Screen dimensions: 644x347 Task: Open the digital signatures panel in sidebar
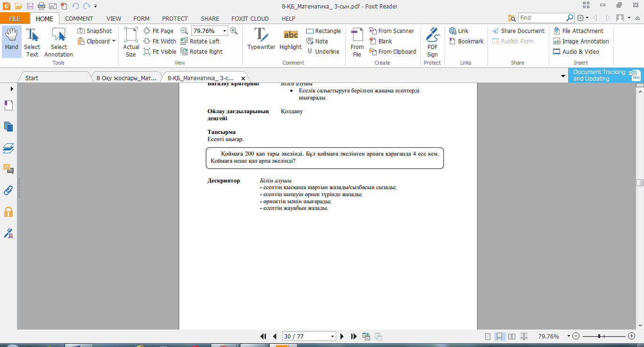point(8,233)
